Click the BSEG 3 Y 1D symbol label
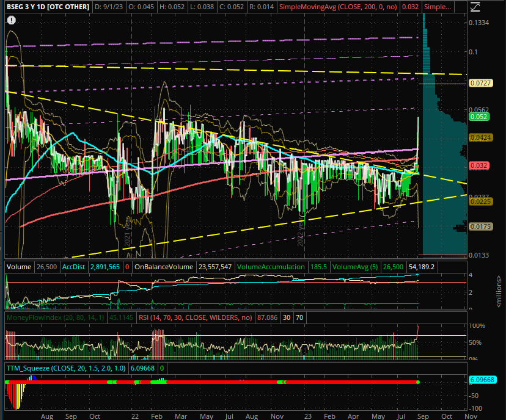This screenshot has width=506, height=420. coord(48,7)
